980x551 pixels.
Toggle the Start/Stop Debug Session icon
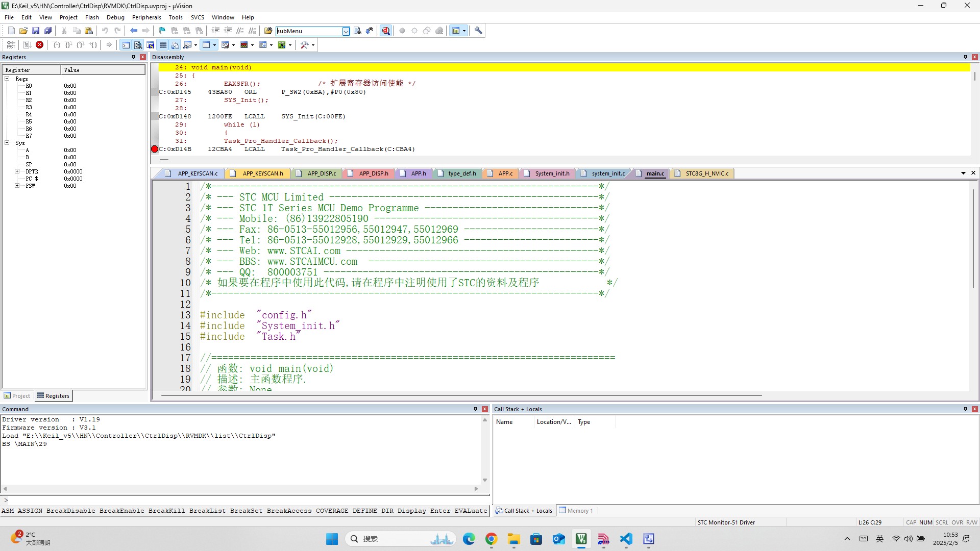tap(386, 31)
